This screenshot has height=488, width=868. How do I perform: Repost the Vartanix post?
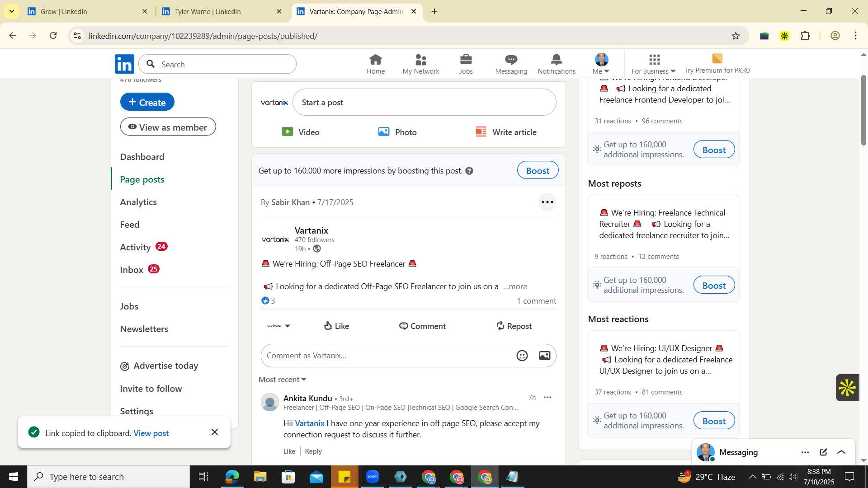514,326
